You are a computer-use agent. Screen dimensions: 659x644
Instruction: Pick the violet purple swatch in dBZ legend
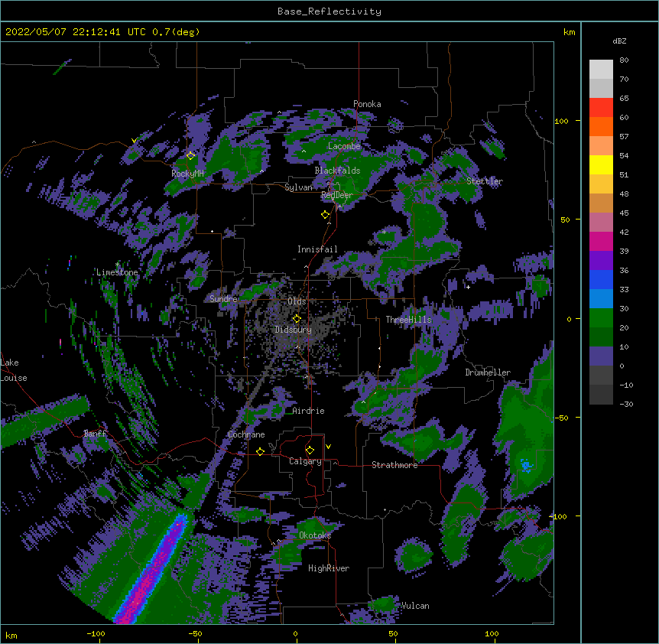tap(601, 261)
